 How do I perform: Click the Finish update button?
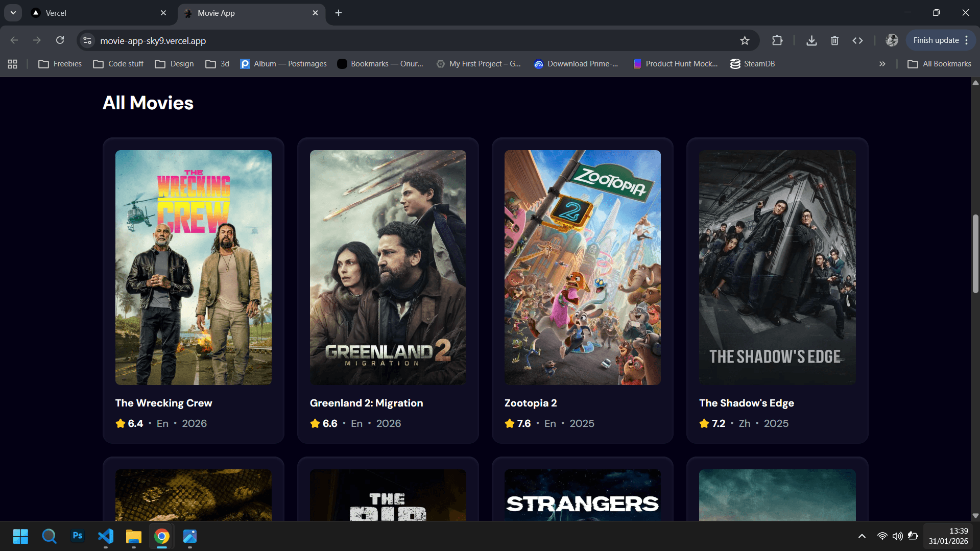(x=936, y=40)
